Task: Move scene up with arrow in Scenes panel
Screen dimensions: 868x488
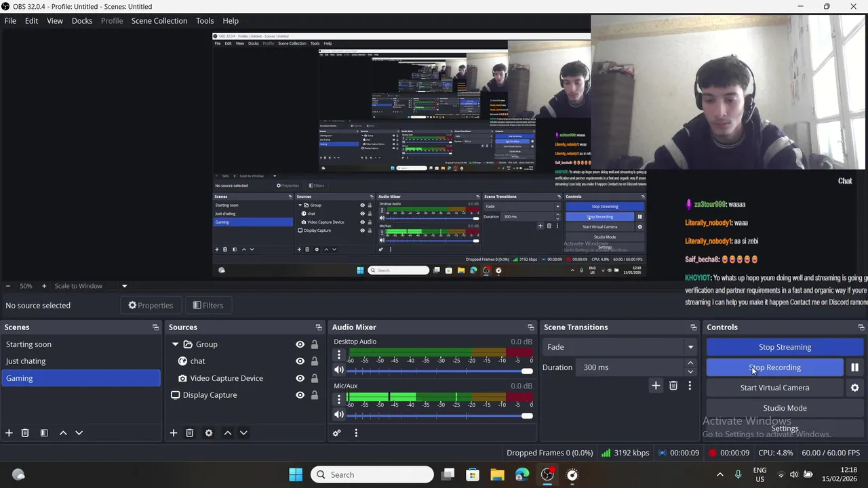Action: coord(63,433)
